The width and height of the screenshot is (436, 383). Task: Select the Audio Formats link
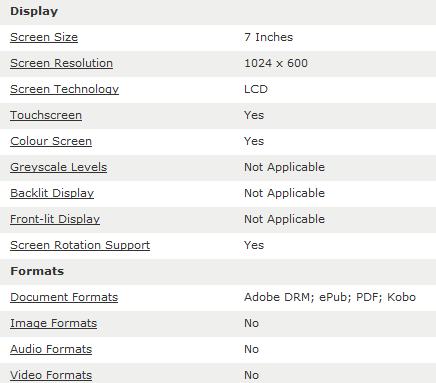51,349
